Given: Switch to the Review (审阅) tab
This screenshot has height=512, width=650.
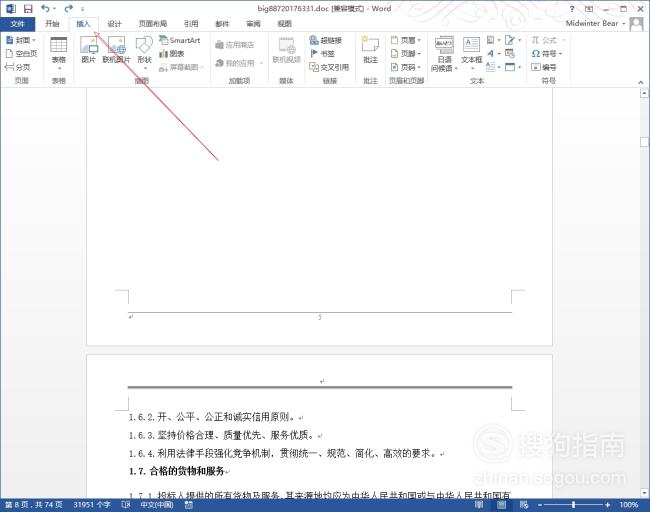Looking at the screenshot, I should [253, 24].
